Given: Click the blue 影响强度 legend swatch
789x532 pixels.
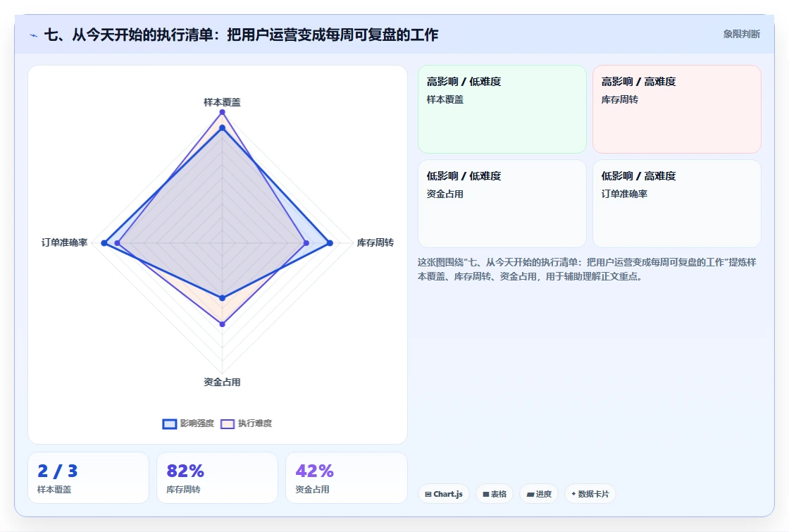Looking at the screenshot, I should click(x=170, y=423).
